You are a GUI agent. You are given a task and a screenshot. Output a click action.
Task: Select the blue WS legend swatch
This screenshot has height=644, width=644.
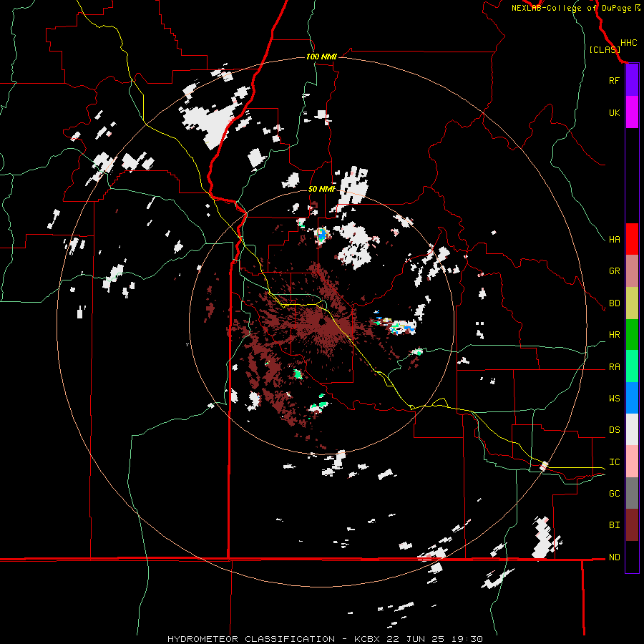click(x=632, y=398)
